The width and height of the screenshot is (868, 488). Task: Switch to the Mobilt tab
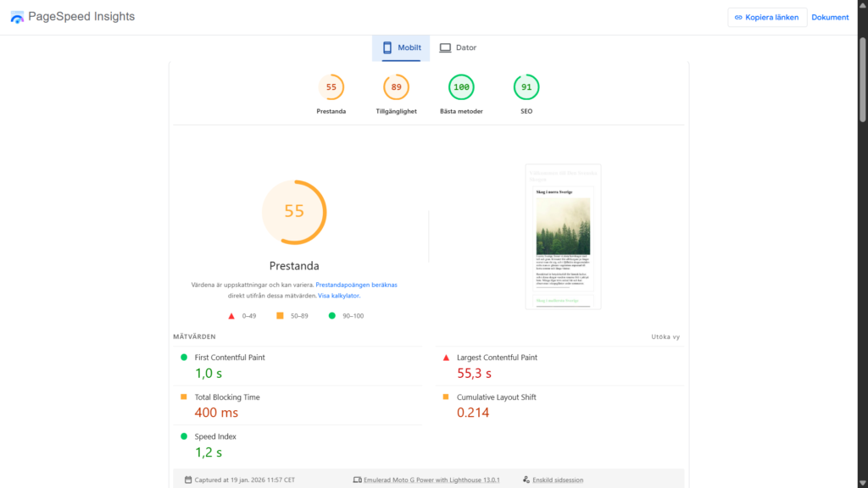click(401, 48)
